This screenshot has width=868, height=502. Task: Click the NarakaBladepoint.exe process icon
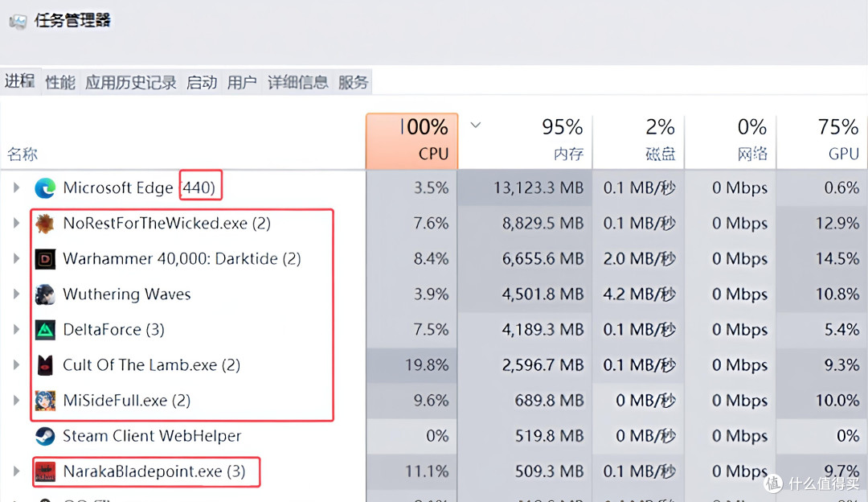(x=45, y=471)
